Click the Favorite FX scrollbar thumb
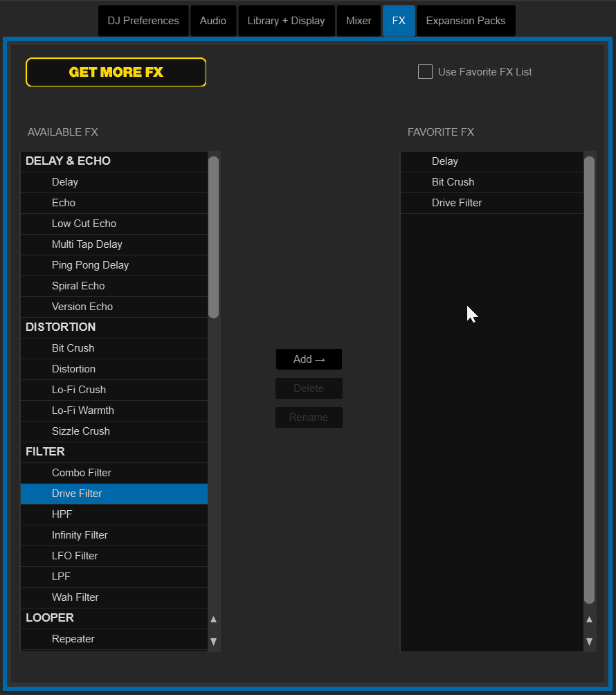Screen dimensions: 616x695 589,379
